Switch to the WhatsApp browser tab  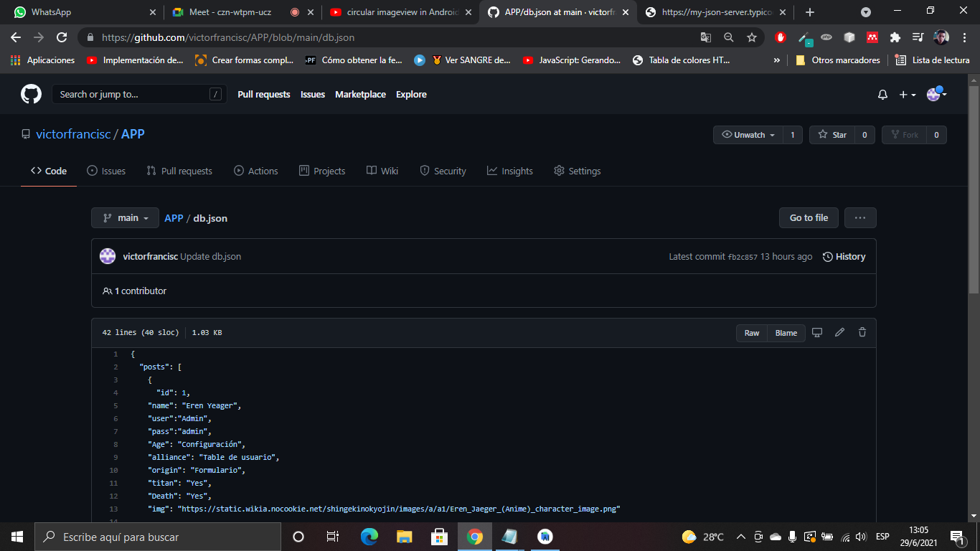(85, 12)
